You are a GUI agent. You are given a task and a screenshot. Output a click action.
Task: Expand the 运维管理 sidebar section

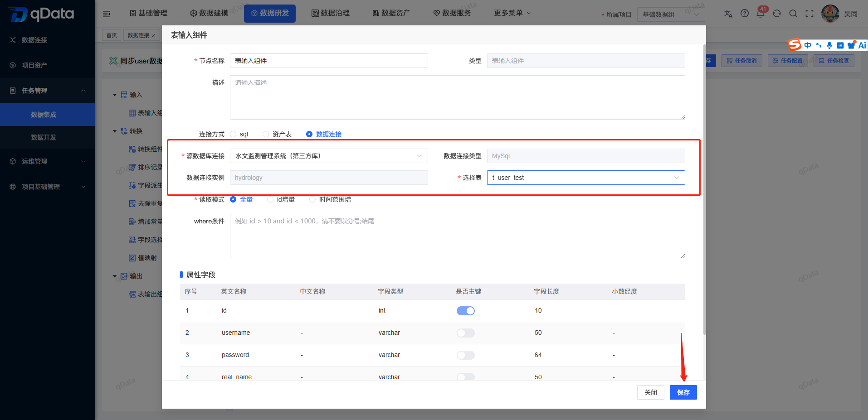coord(48,161)
